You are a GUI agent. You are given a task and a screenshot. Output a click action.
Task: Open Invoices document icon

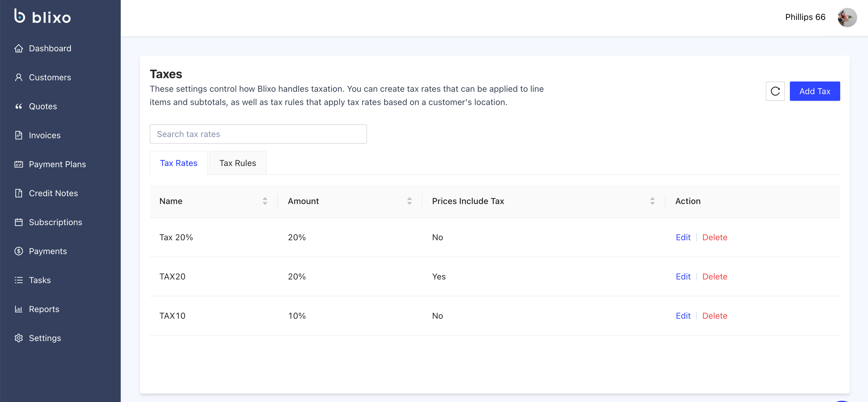tap(18, 136)
